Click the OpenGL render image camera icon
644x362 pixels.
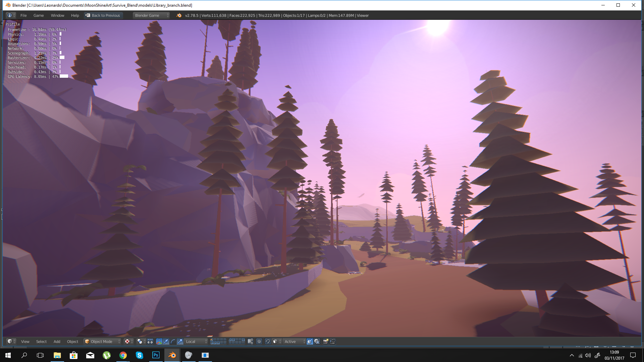(x=325, y=342)
